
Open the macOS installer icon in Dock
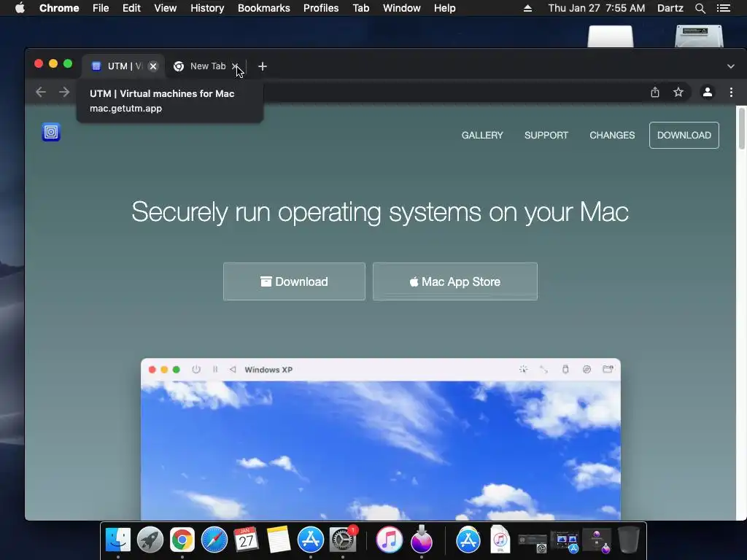(421, 539)
